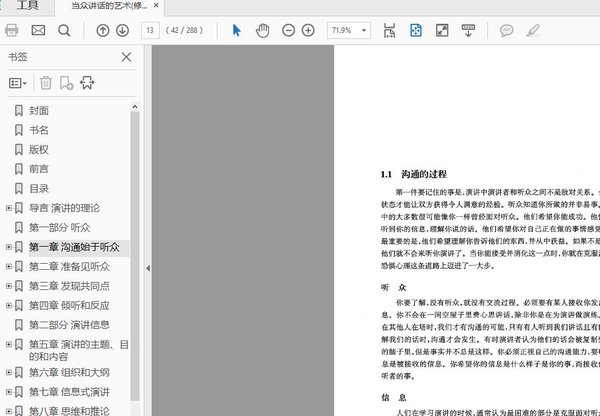Screen dimensions: 600x416
Task: Click the bookmark icon beside 目录
Action: pos(18,188)
